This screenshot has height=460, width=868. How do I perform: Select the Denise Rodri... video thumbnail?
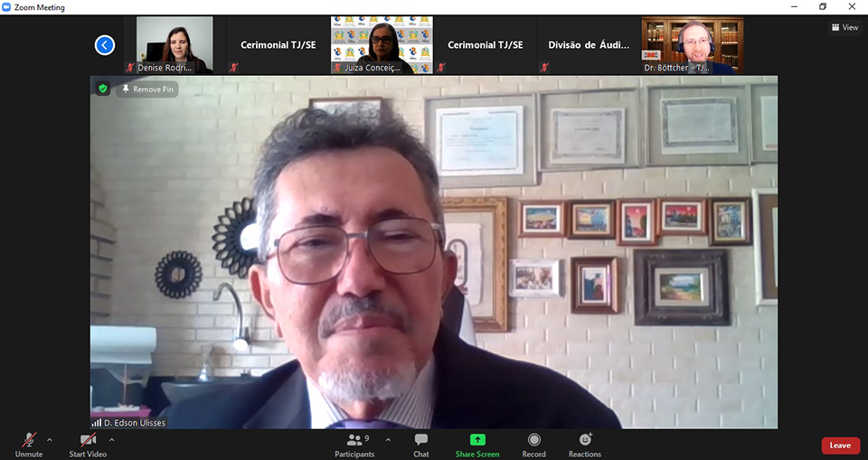tap(175, 44)
